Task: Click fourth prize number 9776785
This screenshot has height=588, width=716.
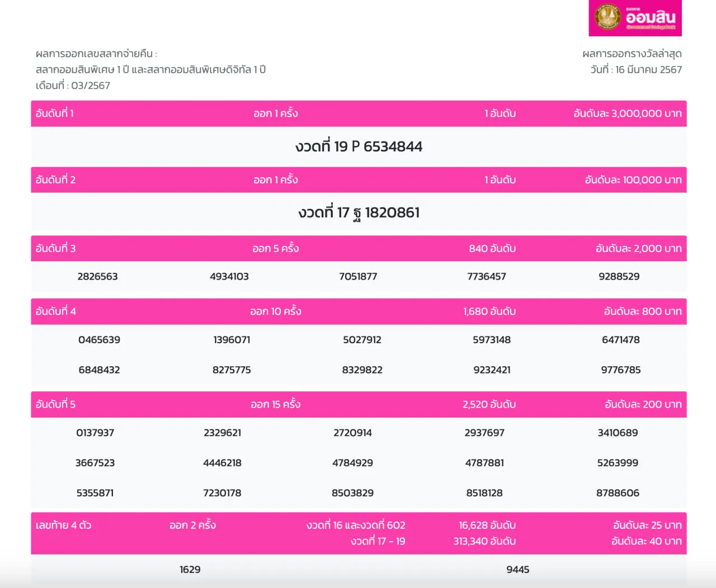Action: click(x=620, y=370)
